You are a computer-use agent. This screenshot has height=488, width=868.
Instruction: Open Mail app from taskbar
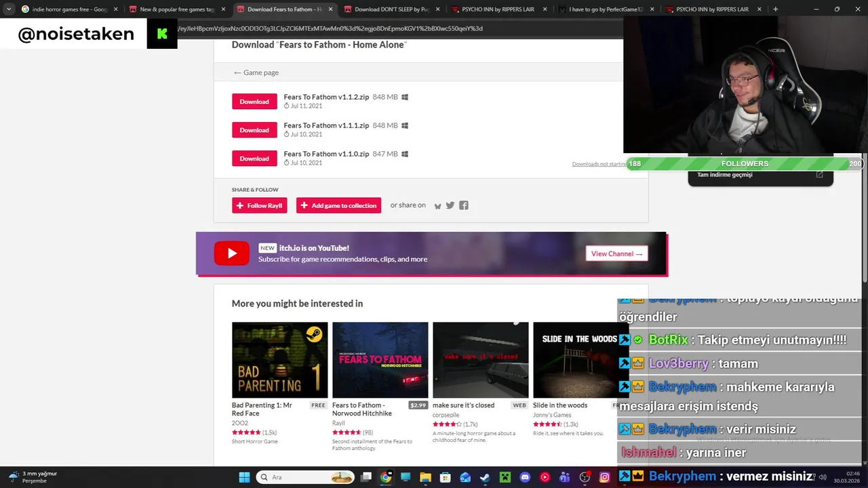465,477
